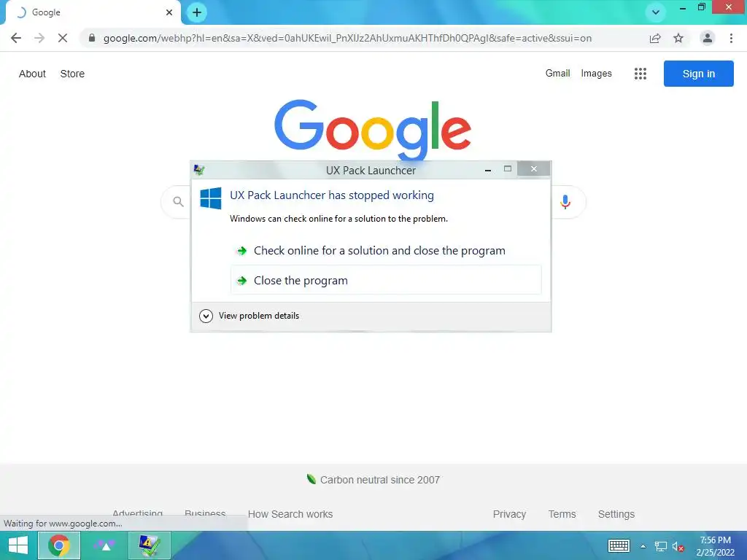This screenshot has width=747, height=560.
Task: Select the Google browser tab
Action: [x=93, y=12]
